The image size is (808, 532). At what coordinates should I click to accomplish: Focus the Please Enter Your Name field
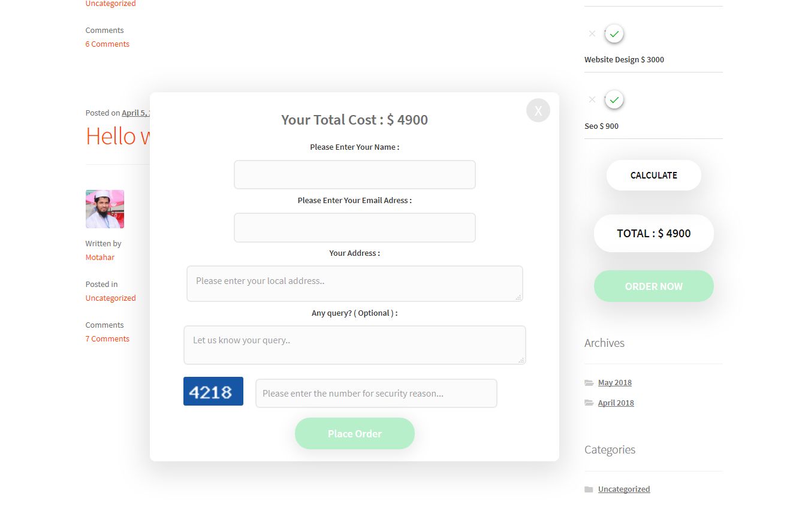click(355, 174)
